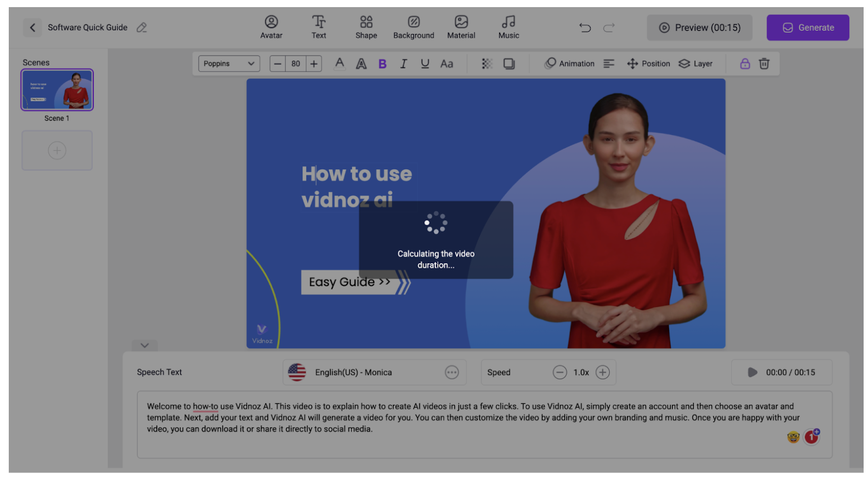Open the text alignment icon
The width and height of the screenshot is (868, 479).
(x=609, y=64)
